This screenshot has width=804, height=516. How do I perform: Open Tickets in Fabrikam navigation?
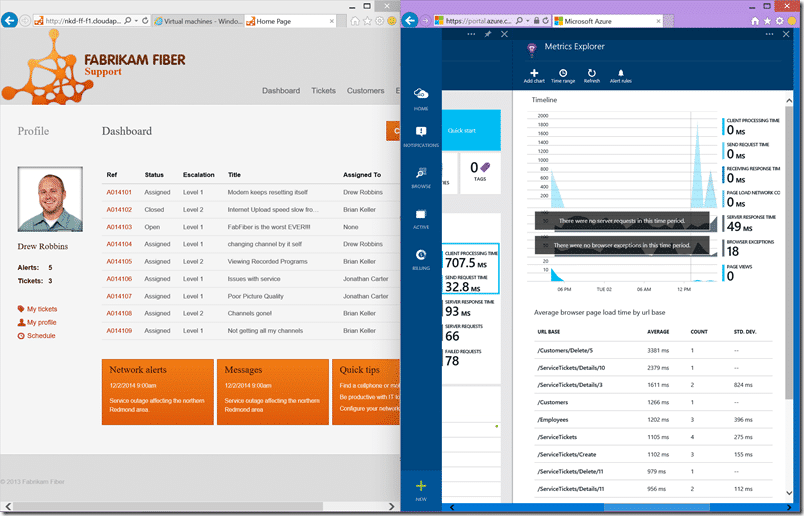click(x=324, y=91)
